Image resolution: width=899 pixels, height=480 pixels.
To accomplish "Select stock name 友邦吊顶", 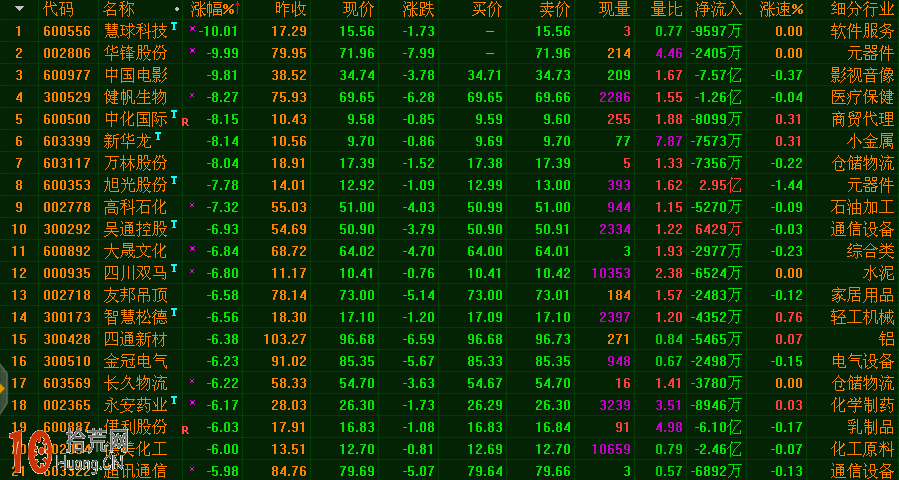I will tap(135, 295).
